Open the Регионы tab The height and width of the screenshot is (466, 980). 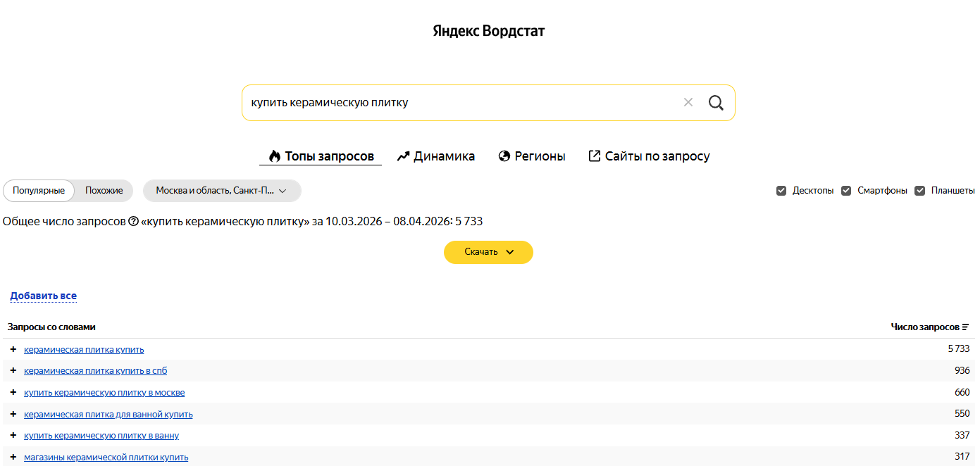532,156
